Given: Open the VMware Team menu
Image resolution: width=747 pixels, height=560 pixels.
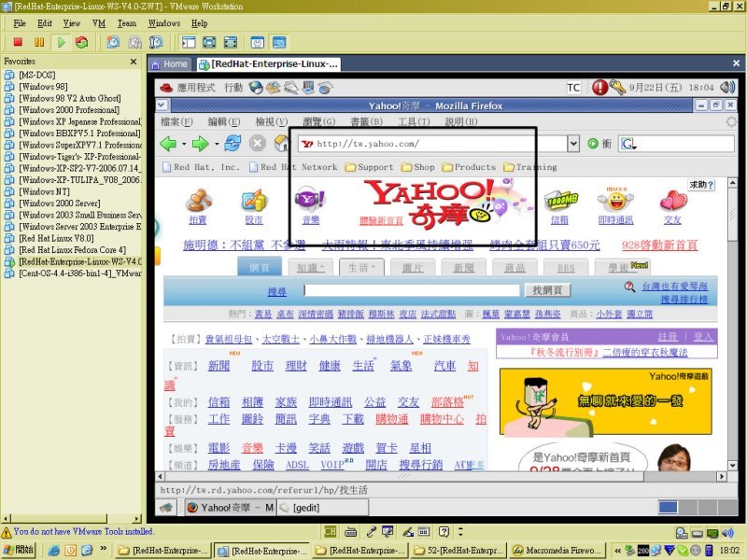Looking at the screenshot, I should tap(127, 23).
